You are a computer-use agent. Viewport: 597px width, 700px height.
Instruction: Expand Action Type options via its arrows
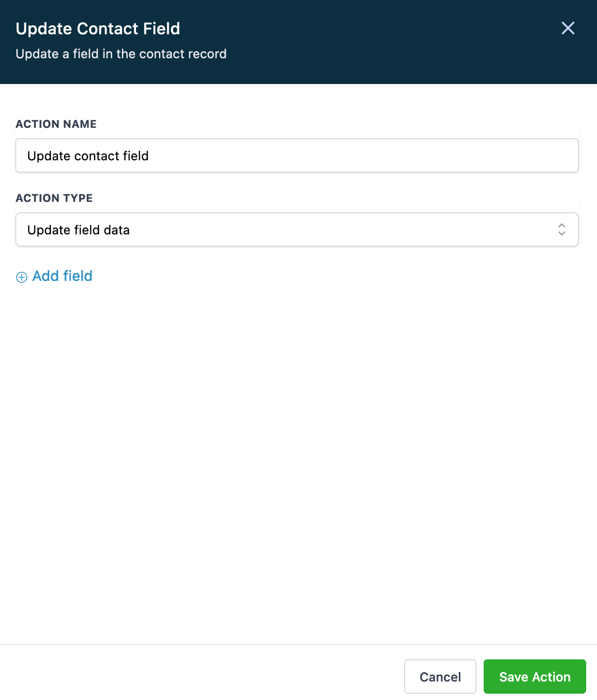coord(561,229)
